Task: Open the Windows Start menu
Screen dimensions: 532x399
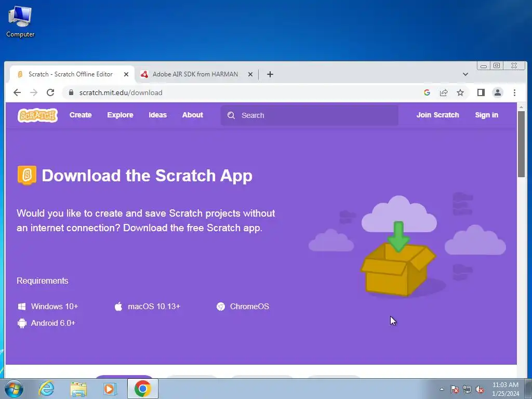Action: coord(14,389)
